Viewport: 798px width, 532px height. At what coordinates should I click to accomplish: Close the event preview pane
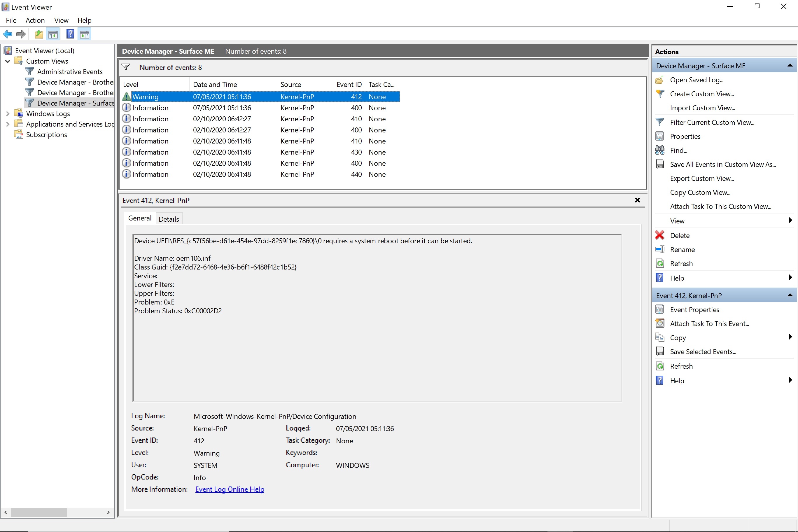(638, 200)
